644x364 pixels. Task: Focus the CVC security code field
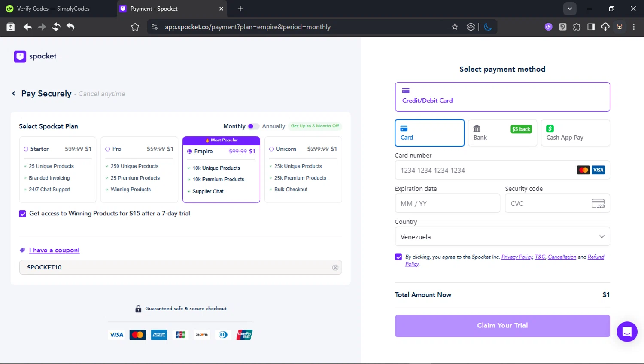(557, 203)
